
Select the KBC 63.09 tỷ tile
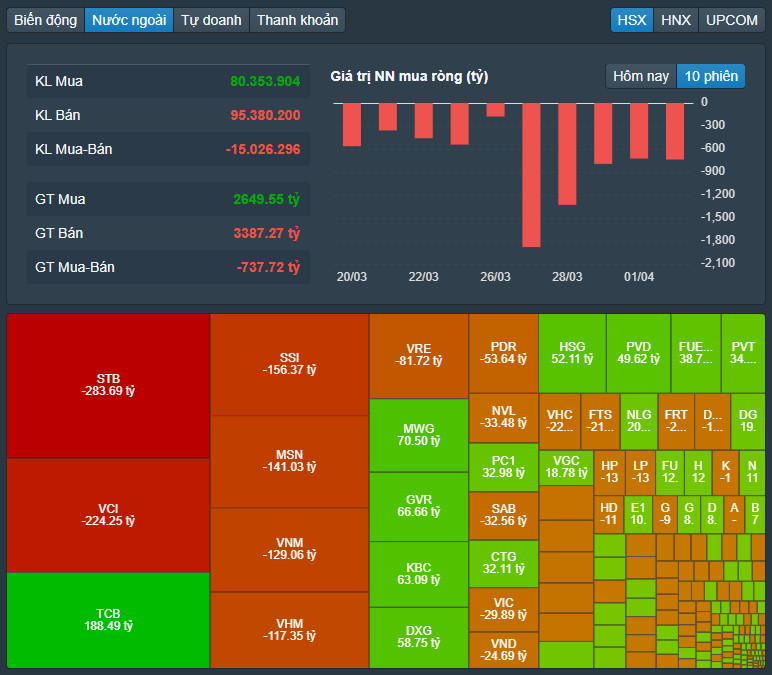coord(418,574)
